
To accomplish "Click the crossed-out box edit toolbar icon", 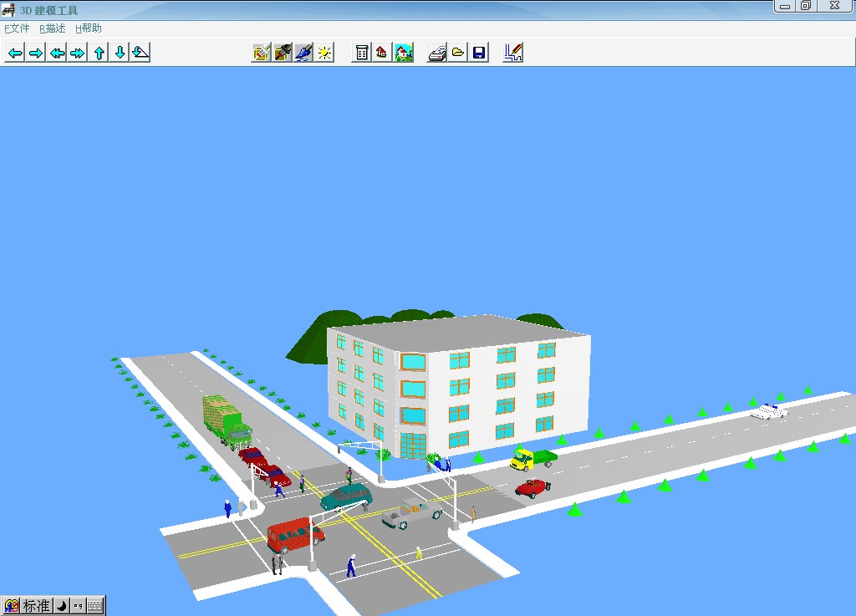I will pyautogui.click(x=262, y=53).
